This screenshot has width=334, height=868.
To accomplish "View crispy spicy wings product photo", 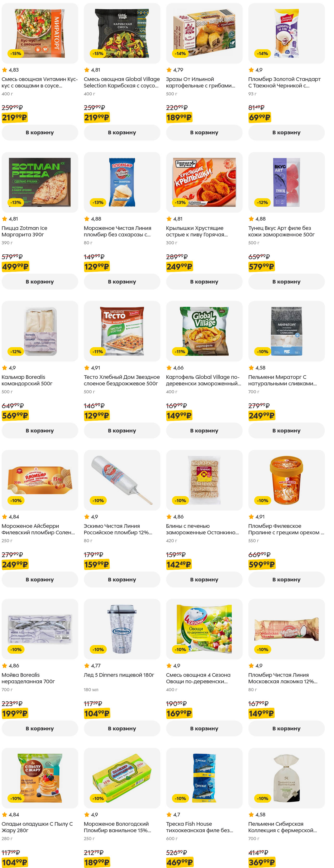I will tap(204, 182).
